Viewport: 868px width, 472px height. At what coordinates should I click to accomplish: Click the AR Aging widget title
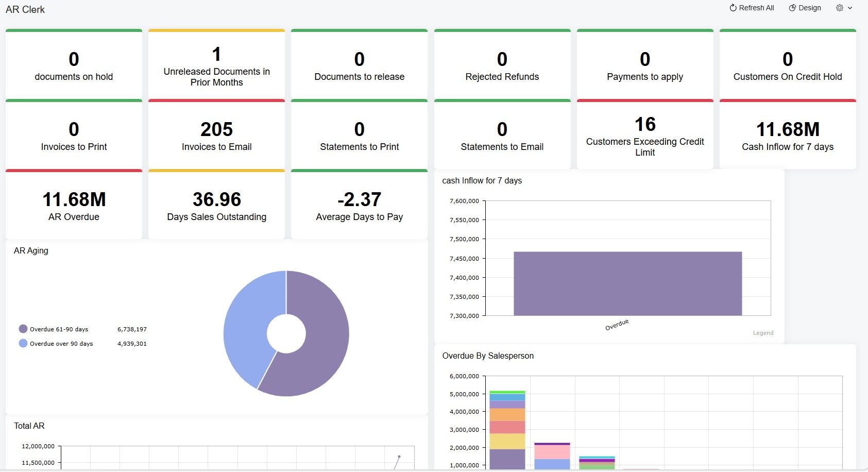click(31, 250)
